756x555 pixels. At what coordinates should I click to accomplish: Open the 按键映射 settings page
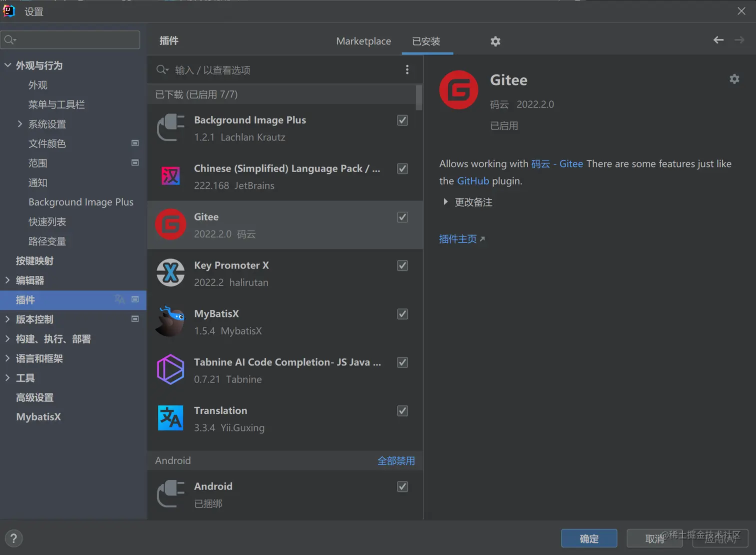point(34,260)
